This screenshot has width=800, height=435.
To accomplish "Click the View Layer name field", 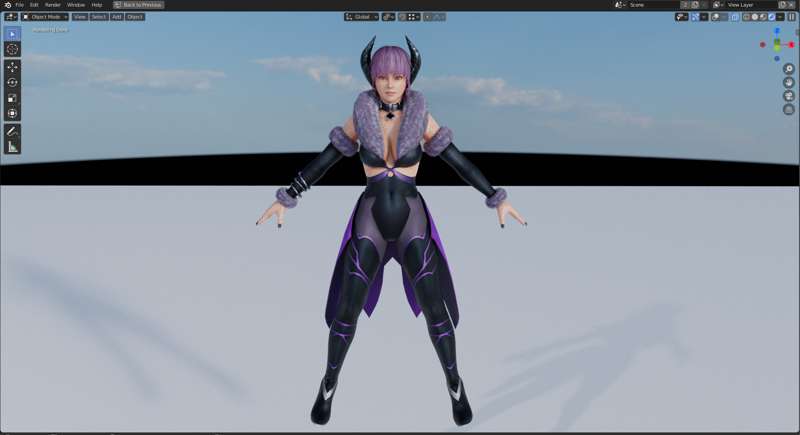I will click(x=751, y=5).
